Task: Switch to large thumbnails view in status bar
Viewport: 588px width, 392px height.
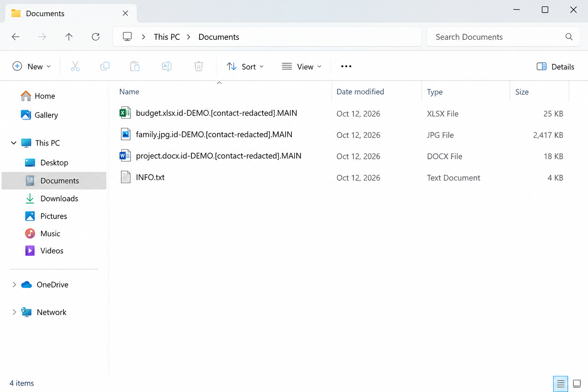Action: [577, 384]
